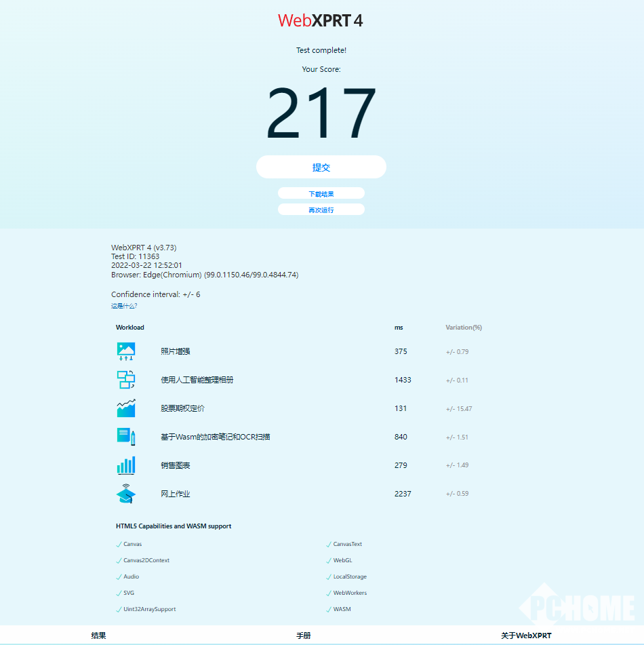The image size is (644, 645).
Task: Click the 2022-03-22 12:52:01 timestamp
Action: coord(146,265)
